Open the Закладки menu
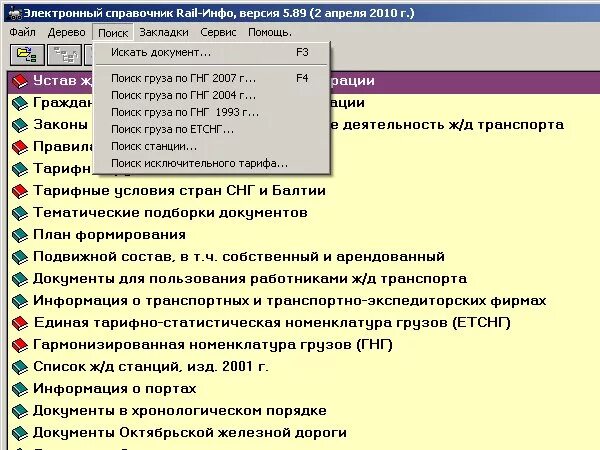 [x=164, y=32]
